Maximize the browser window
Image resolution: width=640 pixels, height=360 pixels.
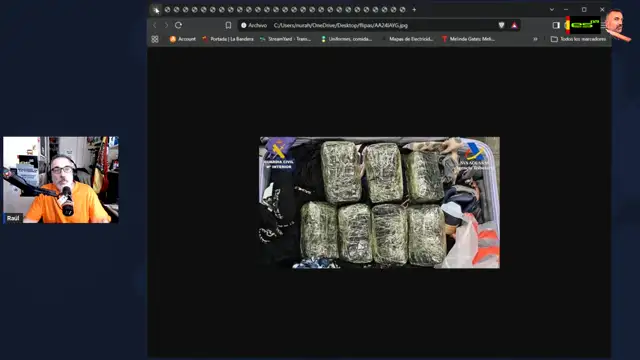[x=584, y=9]
